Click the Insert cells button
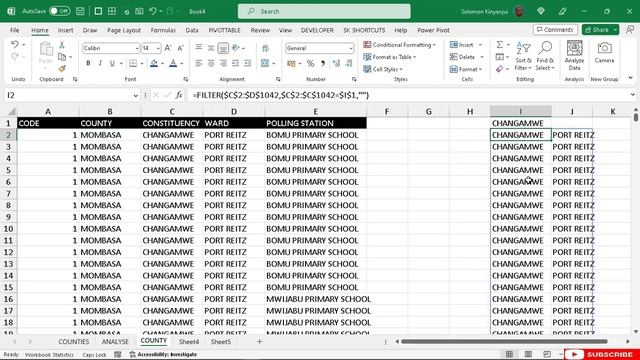Image resolution: width=640 pixels, height=360 pixels. [462, 45]
